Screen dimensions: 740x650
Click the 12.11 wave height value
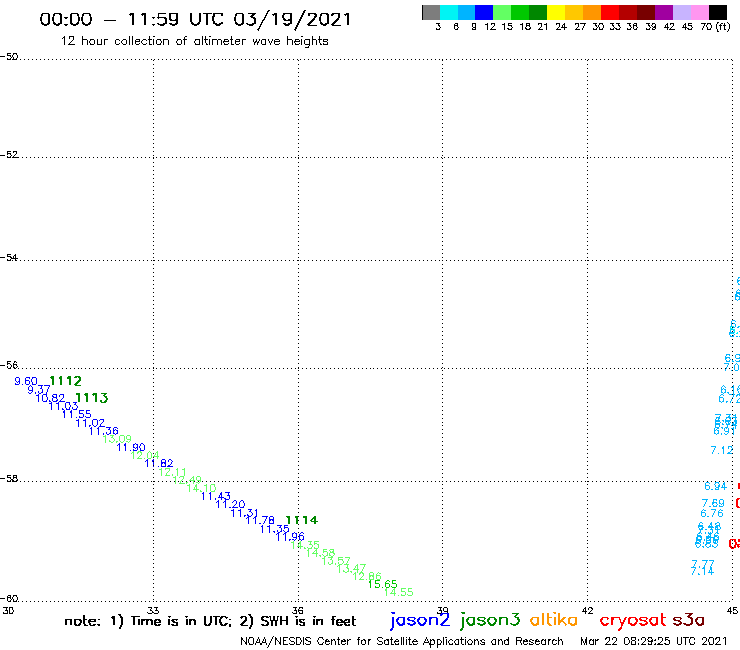(172, 472)
